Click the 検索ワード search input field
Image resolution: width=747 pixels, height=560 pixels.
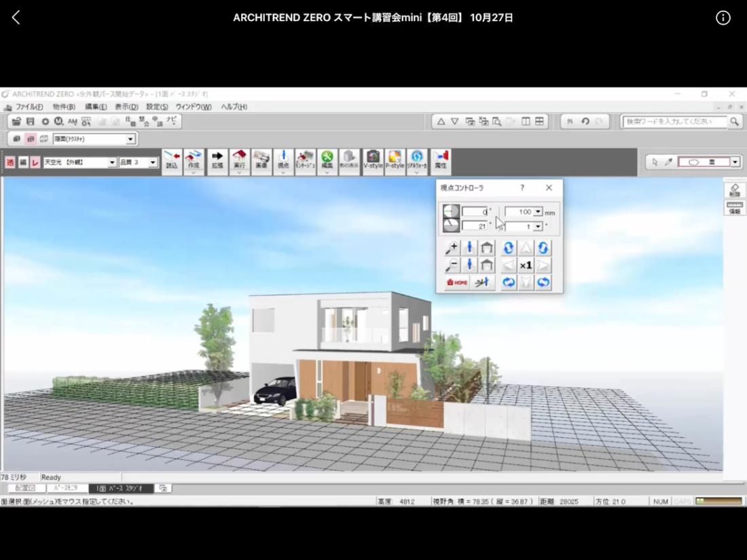675,122
